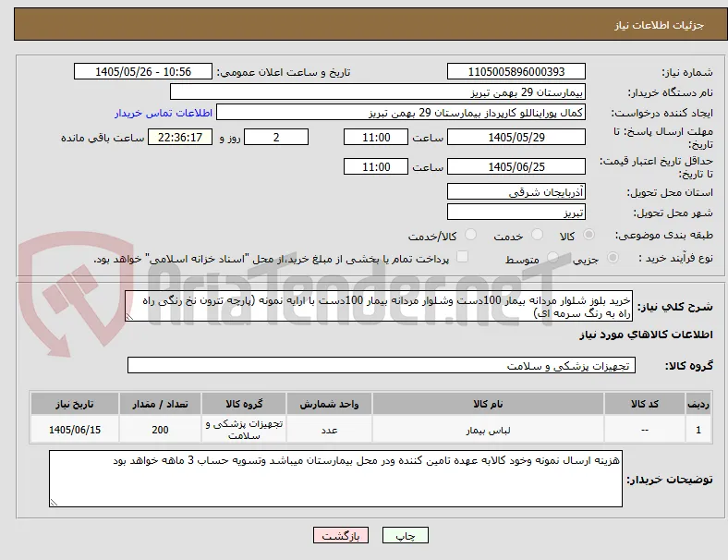Viewport: 728px width, 560px height.
Task: Click the توضیحات خریدار notes textarea
Action: pos(335,479)
